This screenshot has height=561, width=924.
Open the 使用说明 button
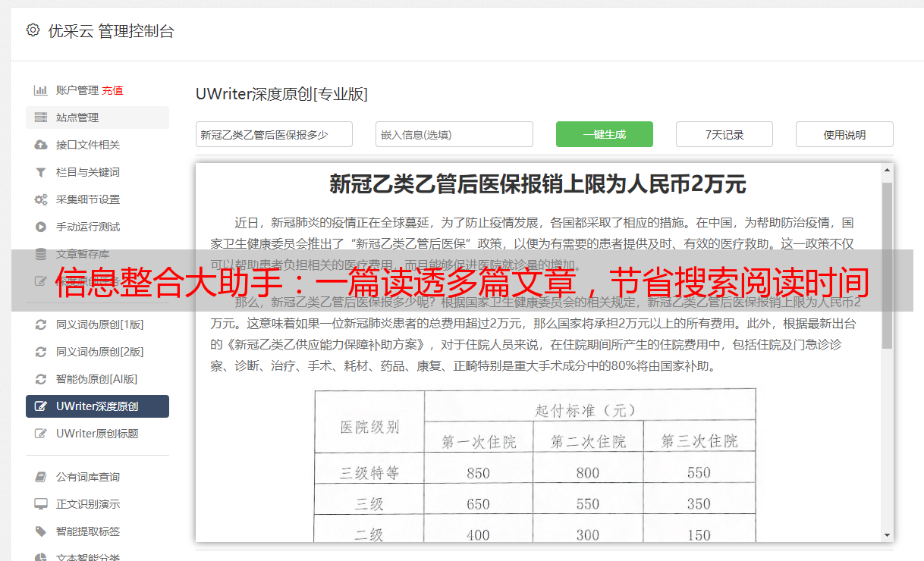(x=844, y=134)
